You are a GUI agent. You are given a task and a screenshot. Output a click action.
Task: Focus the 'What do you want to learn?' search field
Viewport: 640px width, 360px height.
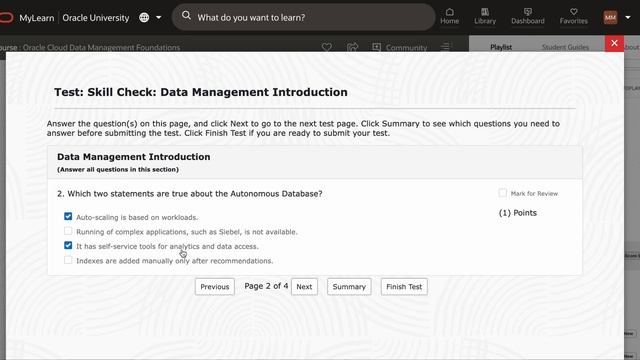[x=304, y=17]
